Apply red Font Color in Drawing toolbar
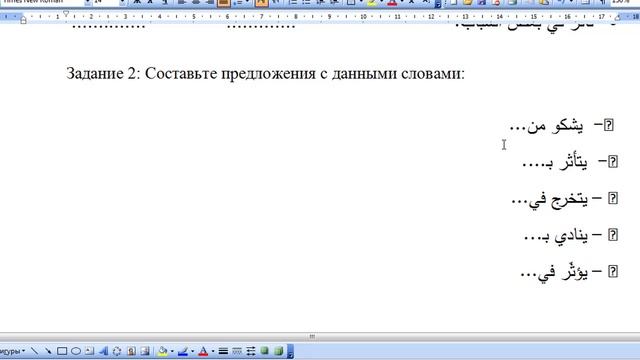This screenshot has height=360, width=640. coord(203,351)
